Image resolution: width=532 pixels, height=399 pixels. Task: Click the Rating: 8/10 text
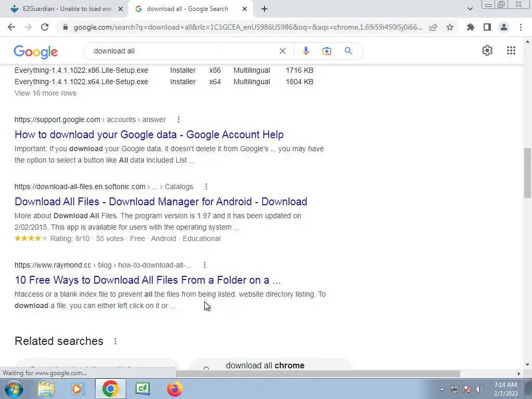(x=70, y=238)
